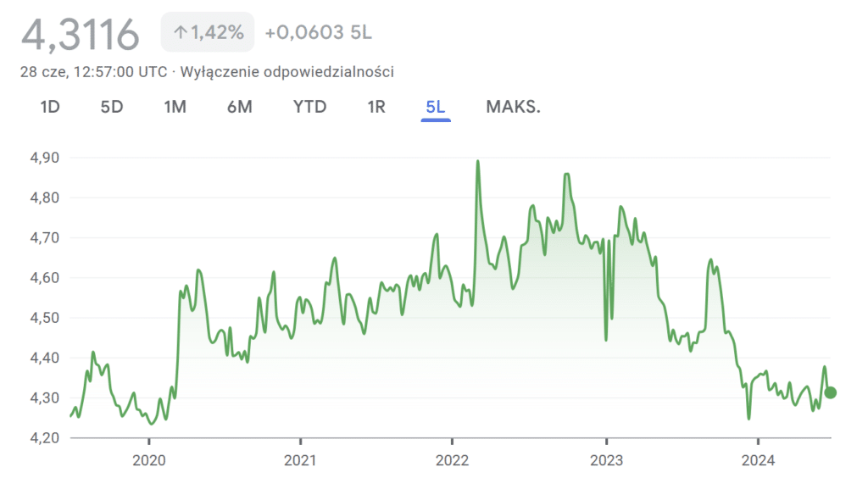Click the chart's highest peak in early 2022

coord(478,161)
